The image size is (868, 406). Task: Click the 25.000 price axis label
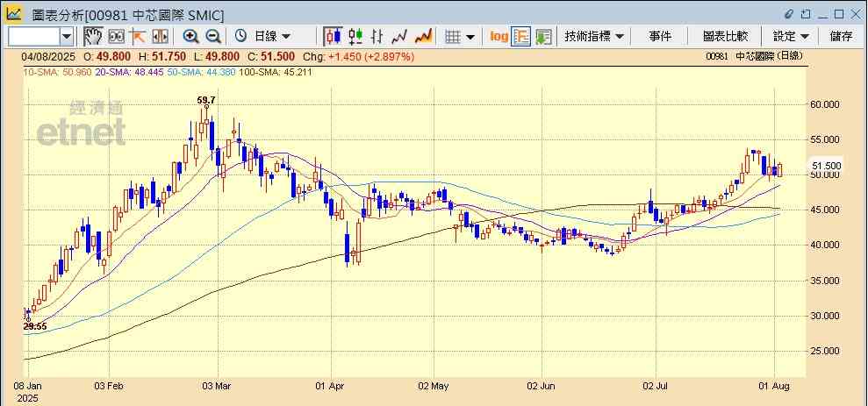tap(825, 351)
